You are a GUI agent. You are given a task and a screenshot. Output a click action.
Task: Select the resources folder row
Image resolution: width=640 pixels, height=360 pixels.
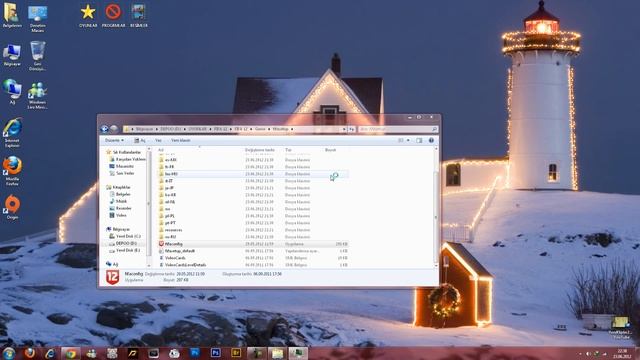coord(253,230)
